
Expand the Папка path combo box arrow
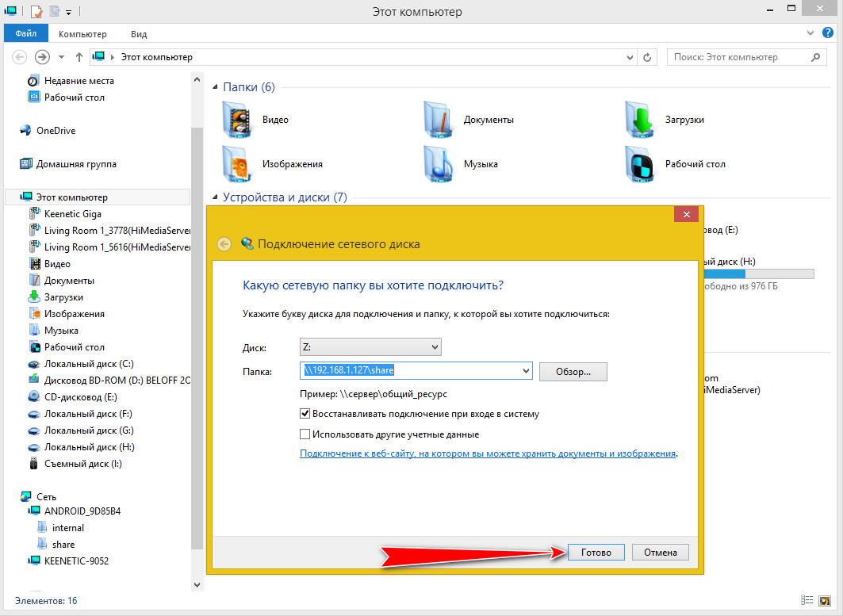coord(526,370)
